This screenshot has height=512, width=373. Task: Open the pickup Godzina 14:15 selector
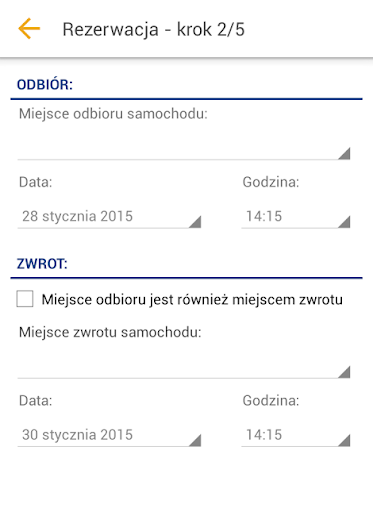296,217
